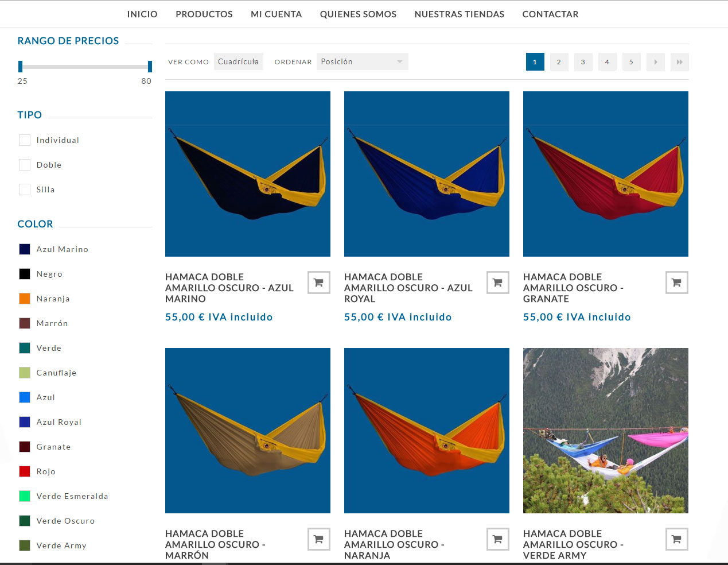Filter by Negro color swatch

25,274
